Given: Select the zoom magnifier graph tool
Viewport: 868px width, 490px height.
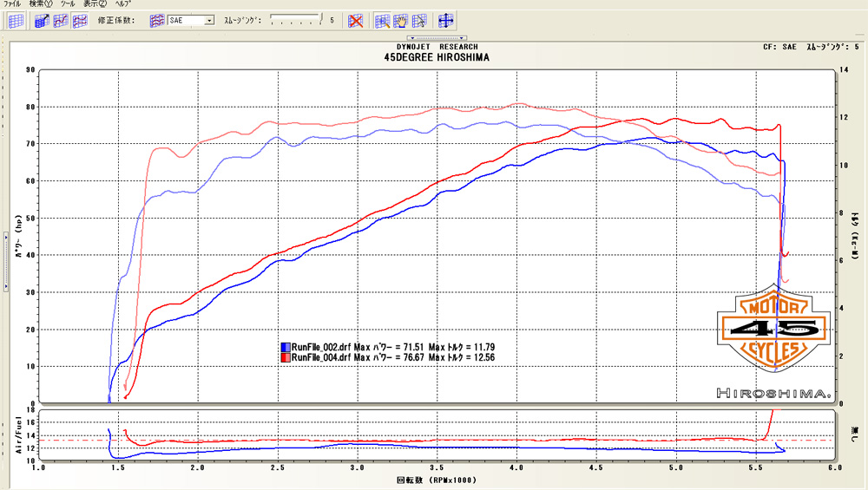Looking at the screenshot, I should (x=383, y=20).
